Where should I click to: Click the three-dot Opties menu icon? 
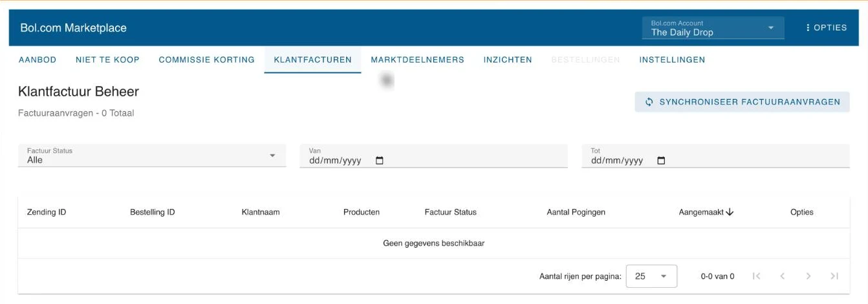808,28
